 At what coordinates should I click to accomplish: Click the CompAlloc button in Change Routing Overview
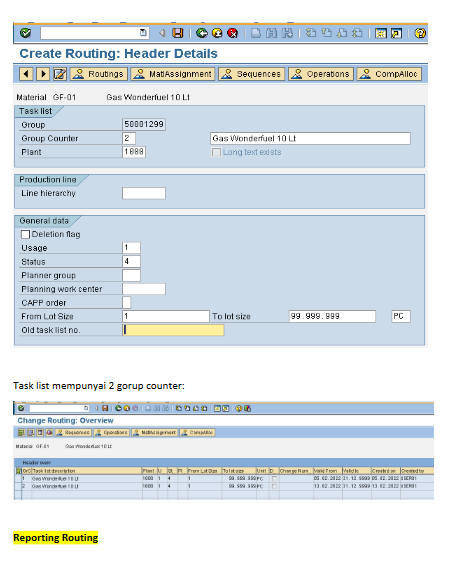pos(197,432)
